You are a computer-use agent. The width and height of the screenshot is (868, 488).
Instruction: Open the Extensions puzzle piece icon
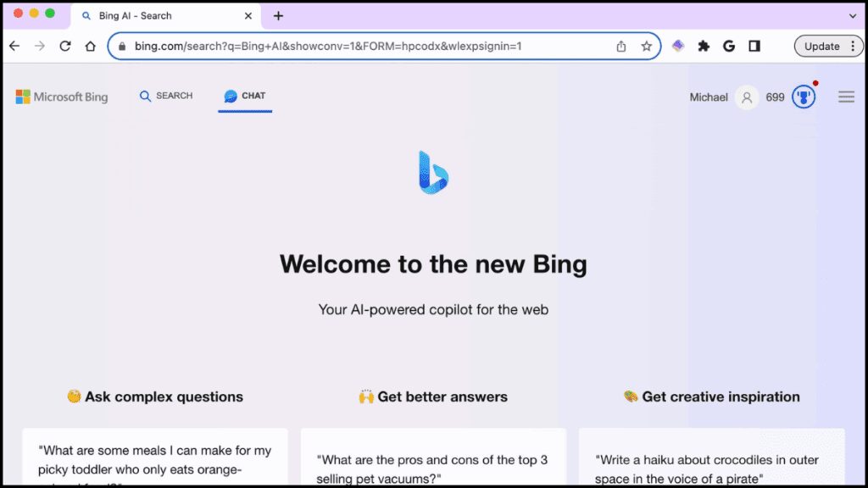(704, 46)
